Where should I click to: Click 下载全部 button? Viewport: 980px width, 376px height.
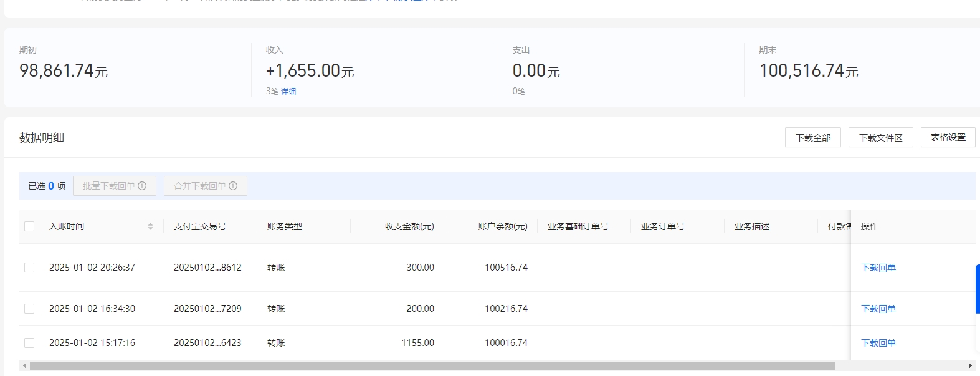coord(812,137)
